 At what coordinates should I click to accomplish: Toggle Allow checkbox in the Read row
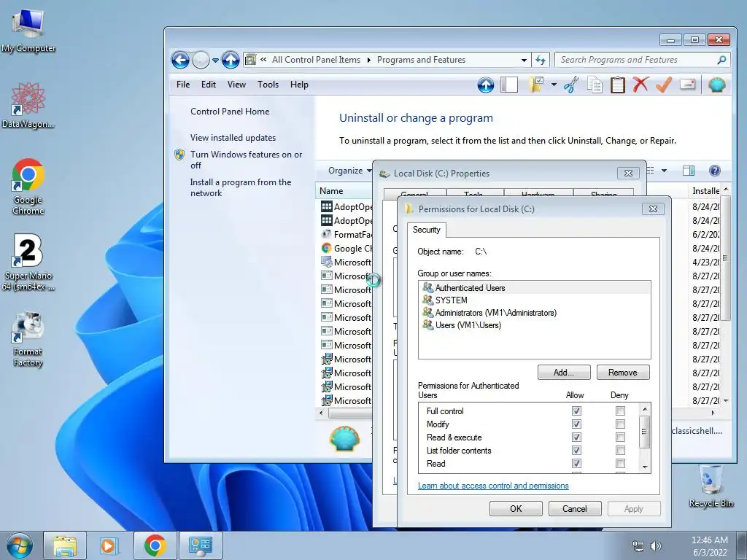pos(576,463)
